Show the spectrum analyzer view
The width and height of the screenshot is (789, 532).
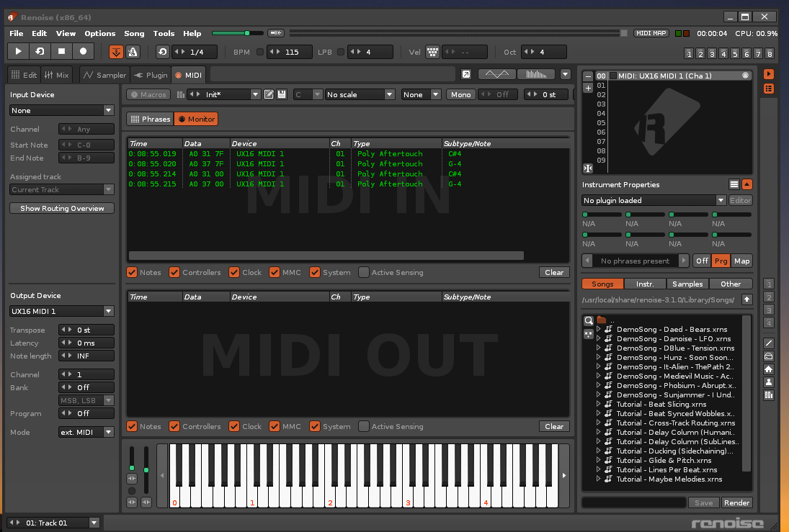tap(536, 74)
